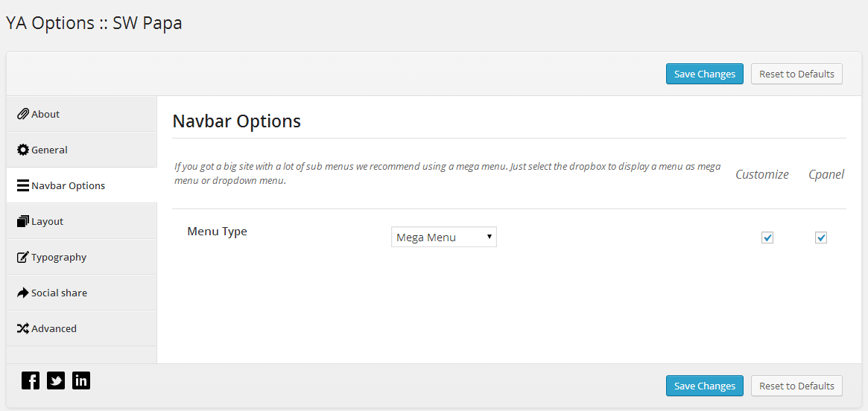
Task: Open the Twitter bird icon in footer
Action: click(56, 380)
